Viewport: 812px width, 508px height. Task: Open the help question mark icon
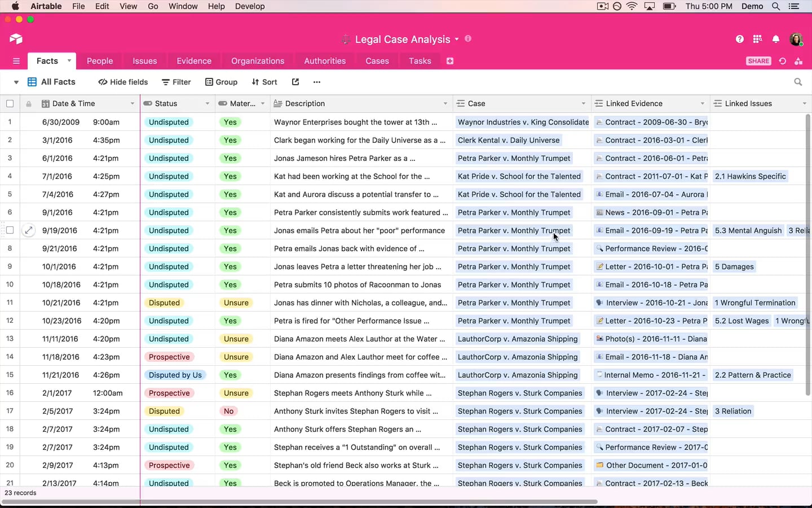pos(739,39)
